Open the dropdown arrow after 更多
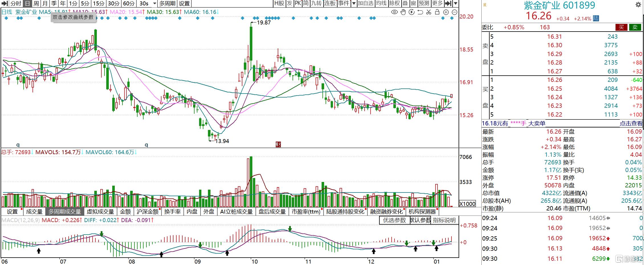The image size is (644, 265). [x=455, y=3]
